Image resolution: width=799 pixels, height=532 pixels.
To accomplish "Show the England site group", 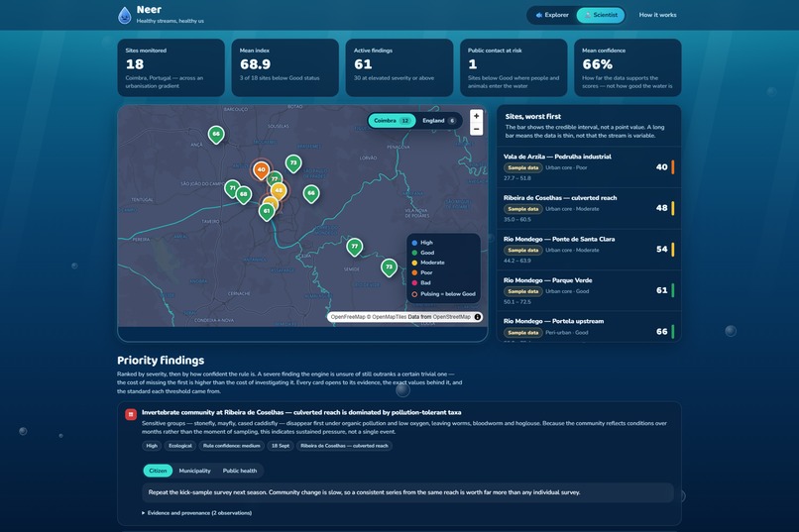I will (x=439, y=121).
